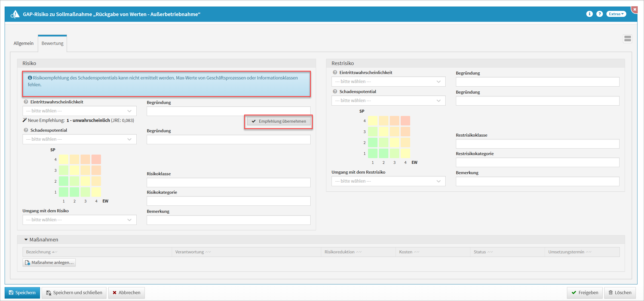Switch to the Allgemein tab
644x301 pixels.
tap(23, 43)
